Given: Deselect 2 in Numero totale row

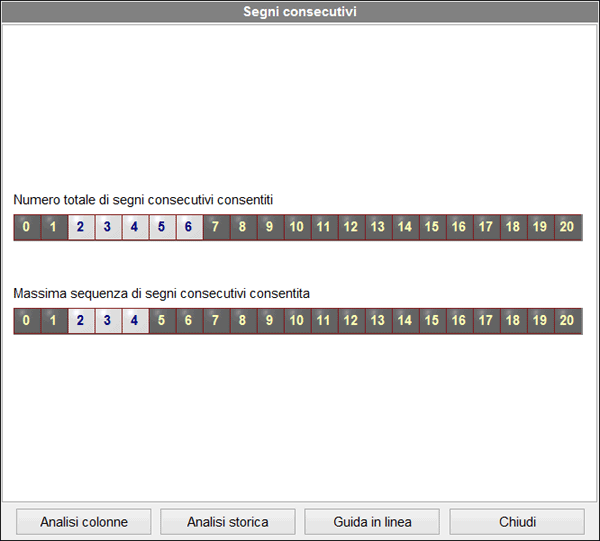Looking at the screenshot, I should [80, 227].
